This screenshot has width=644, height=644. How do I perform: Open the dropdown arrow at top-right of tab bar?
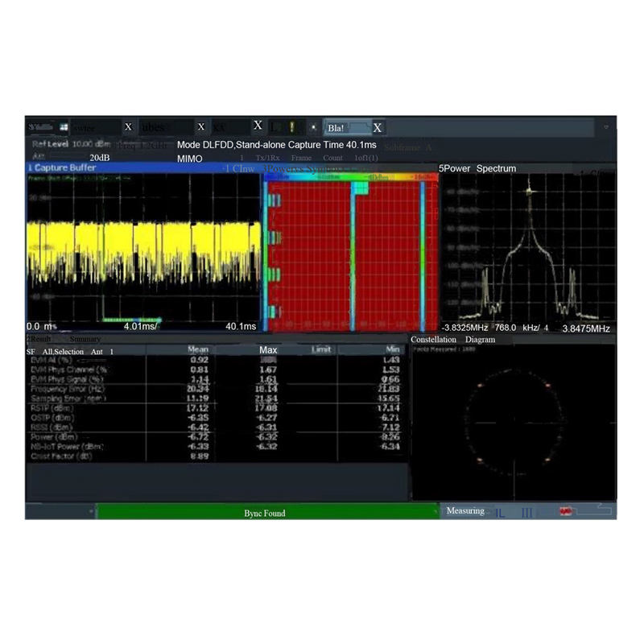click(x=606, y=127)
